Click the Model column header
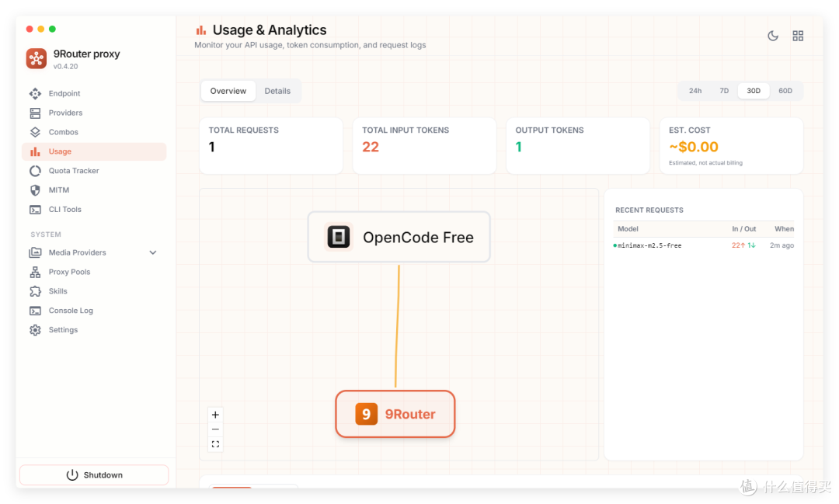 (x=628, y=229)
